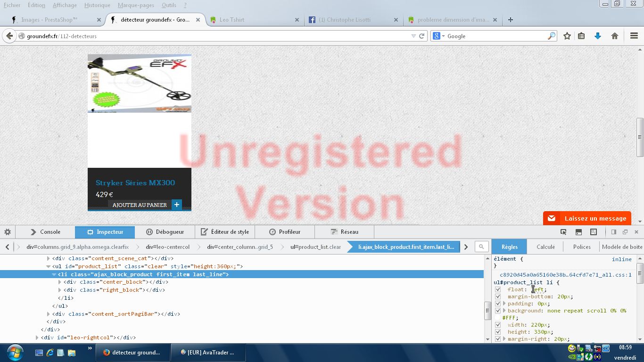Switch to Éditeur de style tab
Screen dimensions: 644x362
click(x=225, y=232)
